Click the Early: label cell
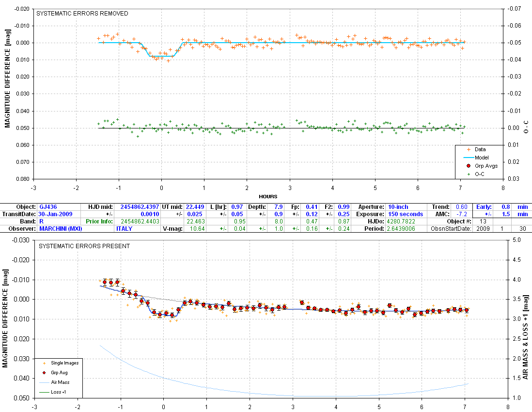 tap(484, 206)
